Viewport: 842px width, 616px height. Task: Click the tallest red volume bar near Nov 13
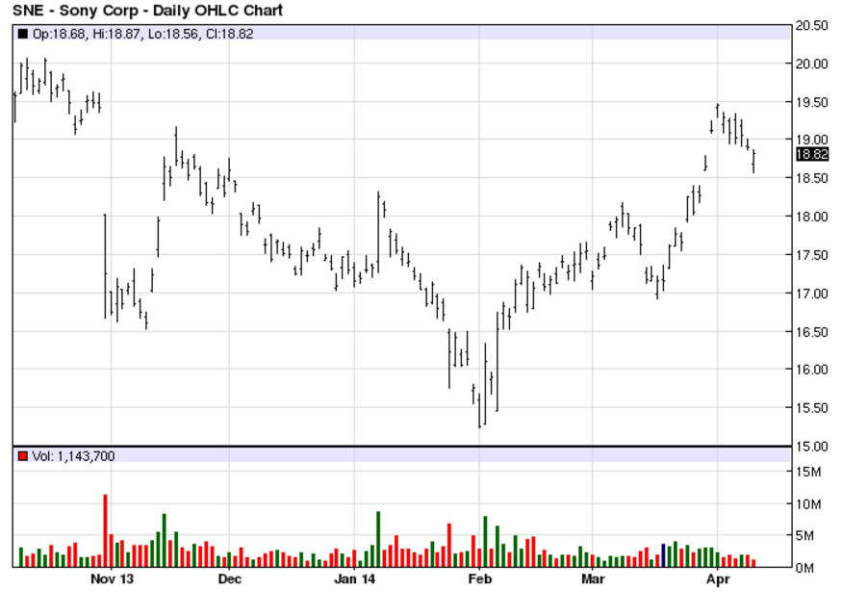(105, 530)
